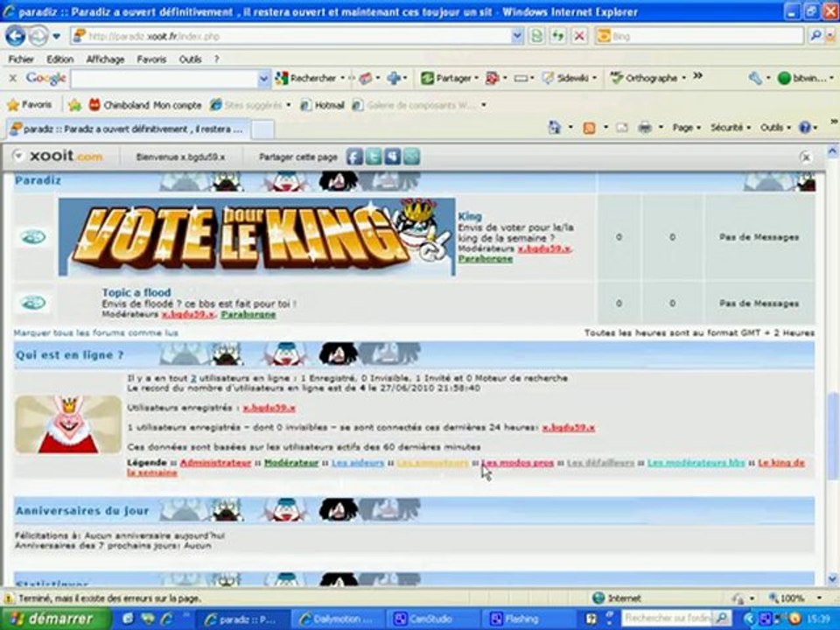The image size is (840, 630).
Task: Close the Google toolbar with small X
Action: coord(13,78)
